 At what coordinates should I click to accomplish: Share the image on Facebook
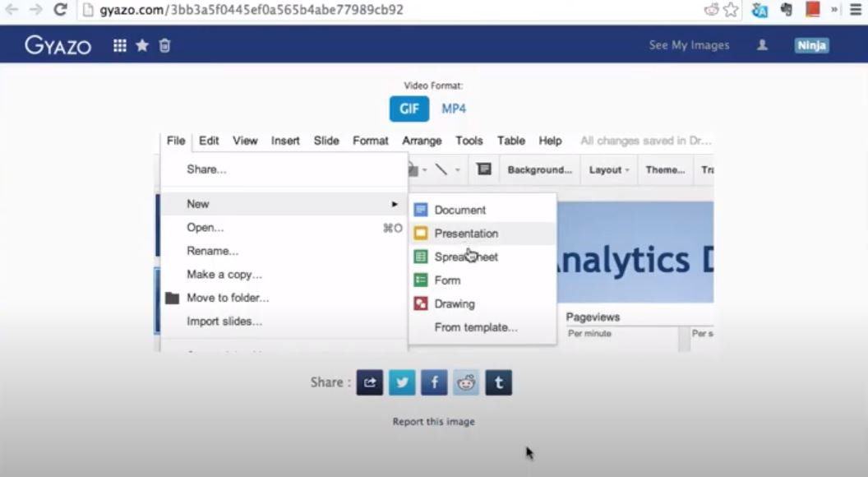click(x=434, y=382)
